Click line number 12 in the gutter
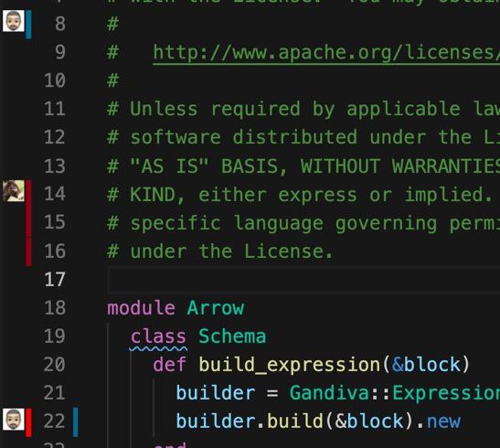Screen dimensions: 500x448 pos(55,137)
